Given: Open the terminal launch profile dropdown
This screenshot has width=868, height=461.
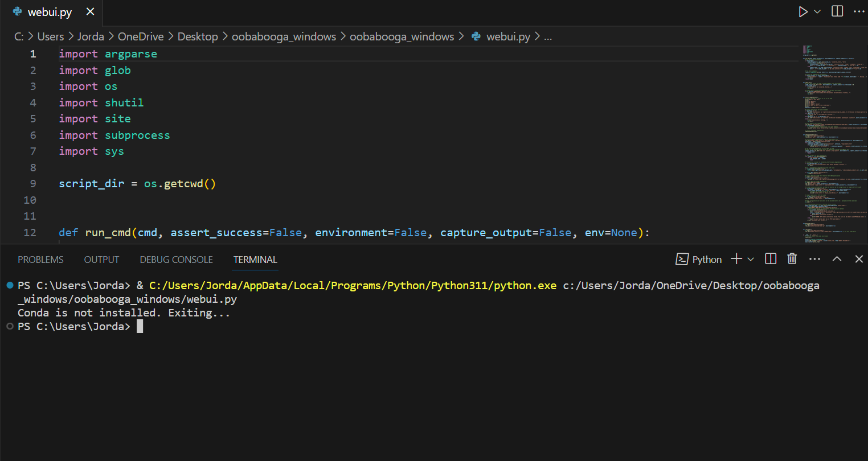Looking at the screenshot, I should pos(751,260).
